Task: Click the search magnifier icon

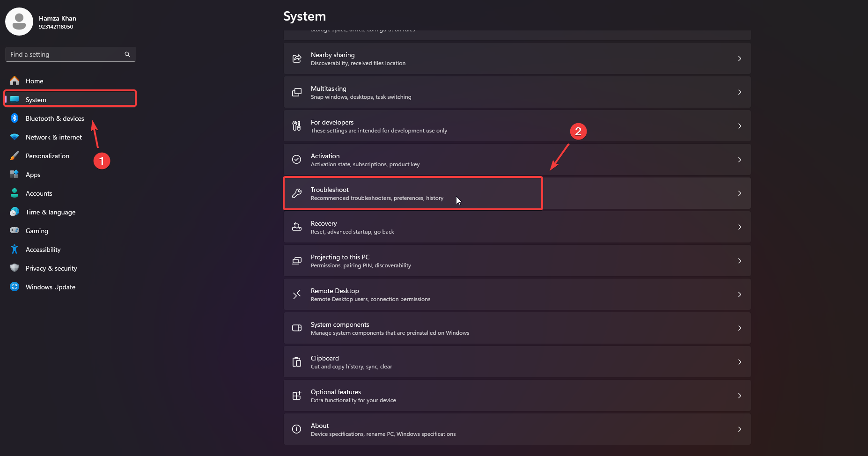Action: click(127, 54)
